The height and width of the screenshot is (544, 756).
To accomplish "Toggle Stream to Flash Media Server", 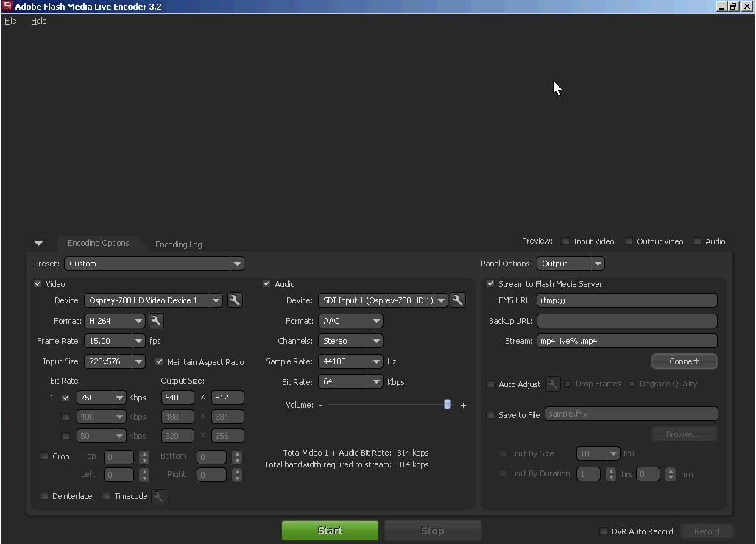I will point(490,283).
